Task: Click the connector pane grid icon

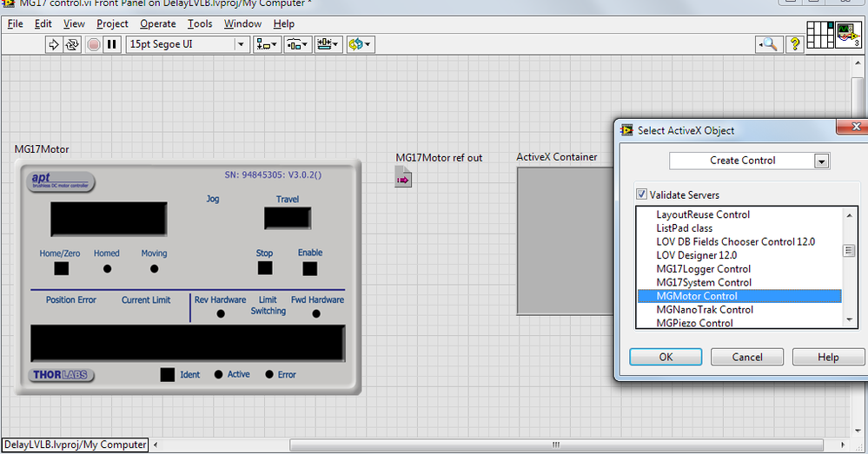Action: coord(820,35)
